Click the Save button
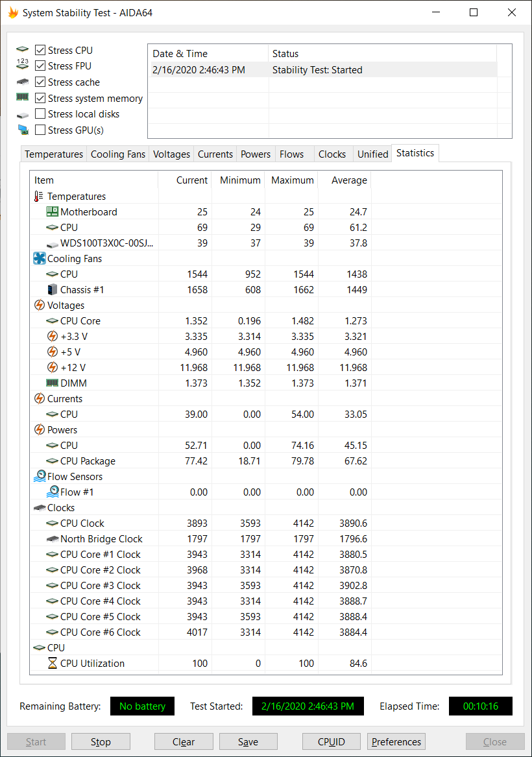Viewport: 532px width, 757px height. [248, 741]
